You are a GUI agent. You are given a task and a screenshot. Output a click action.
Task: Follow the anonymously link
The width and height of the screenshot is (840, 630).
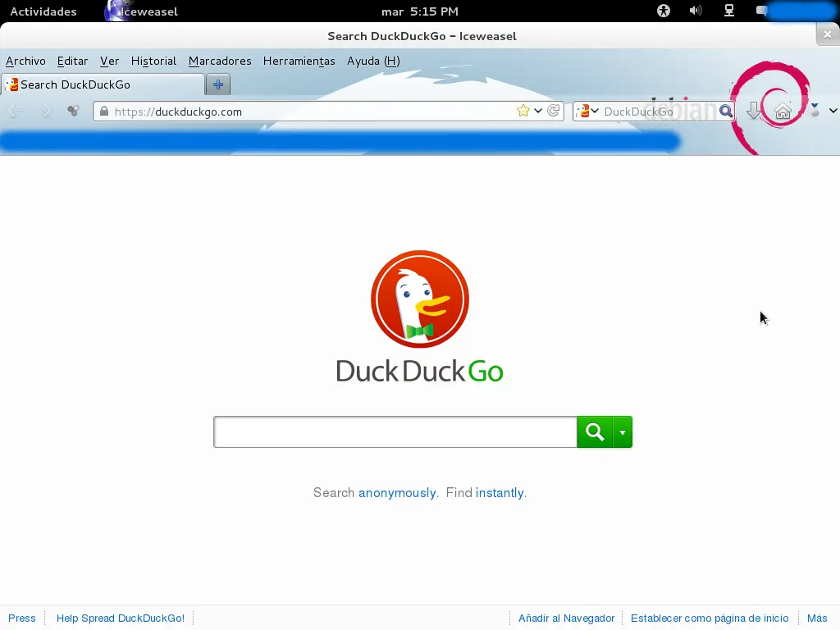click(397, 493)
